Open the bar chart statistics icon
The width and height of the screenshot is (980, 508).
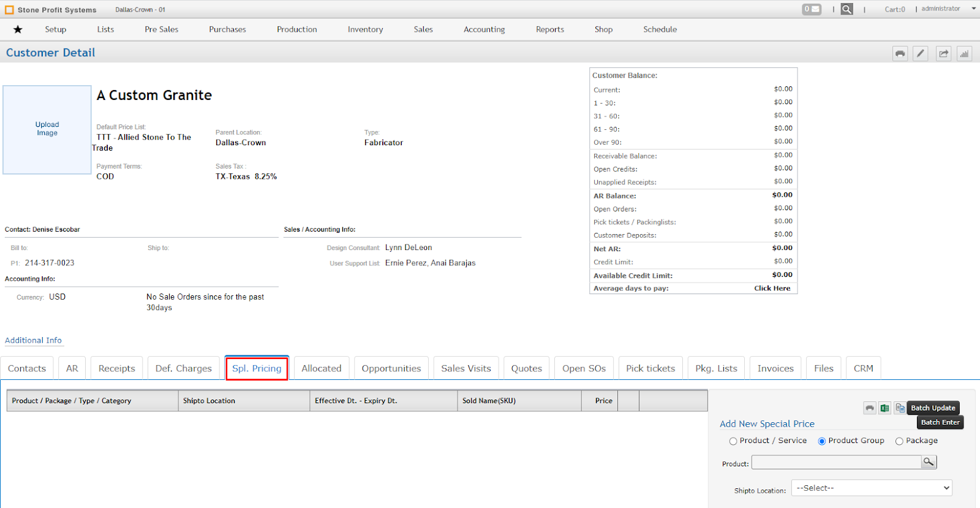(x=965, y=54)
